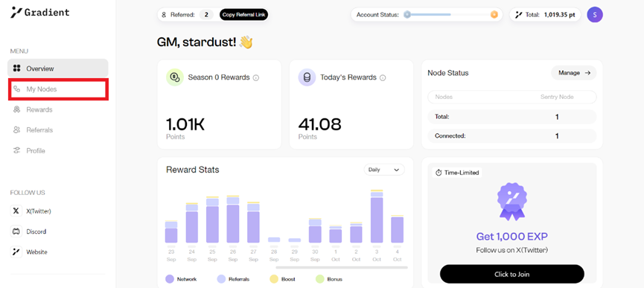Viewport: 644px width, 288px height.
Task: Click Today's Rewards info icon
Action: [383, 77]
